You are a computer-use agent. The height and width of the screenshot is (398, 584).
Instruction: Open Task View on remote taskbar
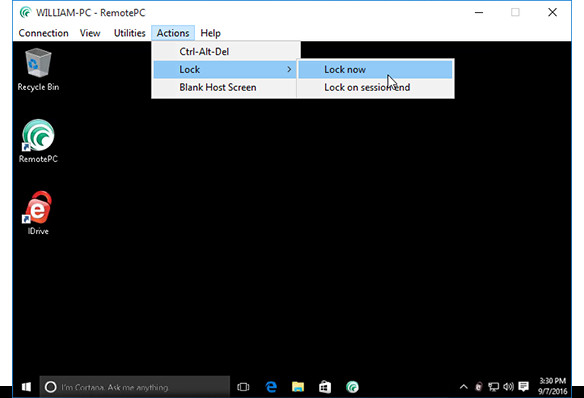click(243, 387)
